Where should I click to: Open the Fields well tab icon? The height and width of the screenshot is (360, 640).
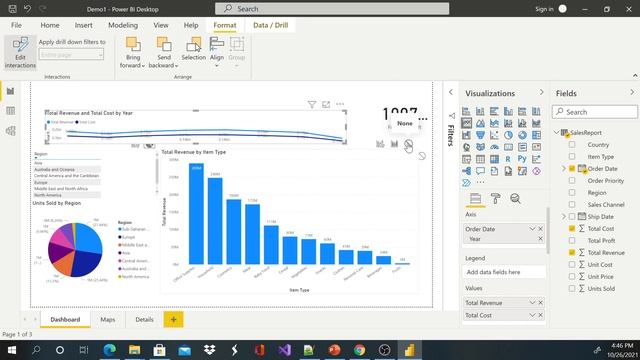tap(475, 199)
